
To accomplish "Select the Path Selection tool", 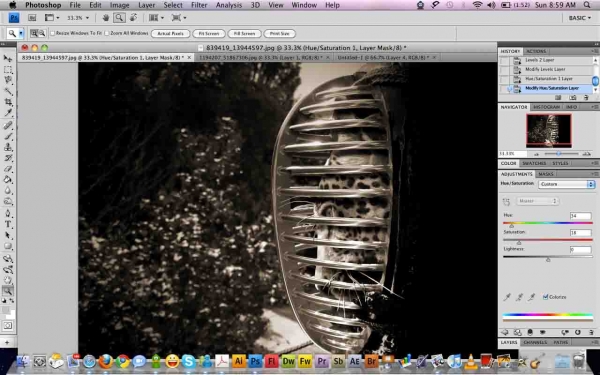I will coord(8,235).
